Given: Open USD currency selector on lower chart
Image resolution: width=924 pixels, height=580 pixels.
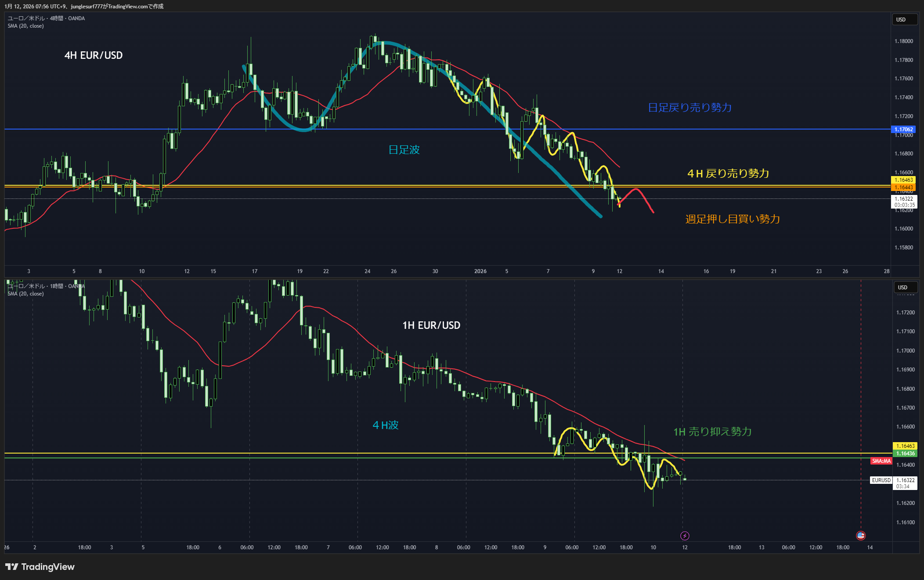Looking at the screenshot, I should pyautogui.click(x=906, y=288).
